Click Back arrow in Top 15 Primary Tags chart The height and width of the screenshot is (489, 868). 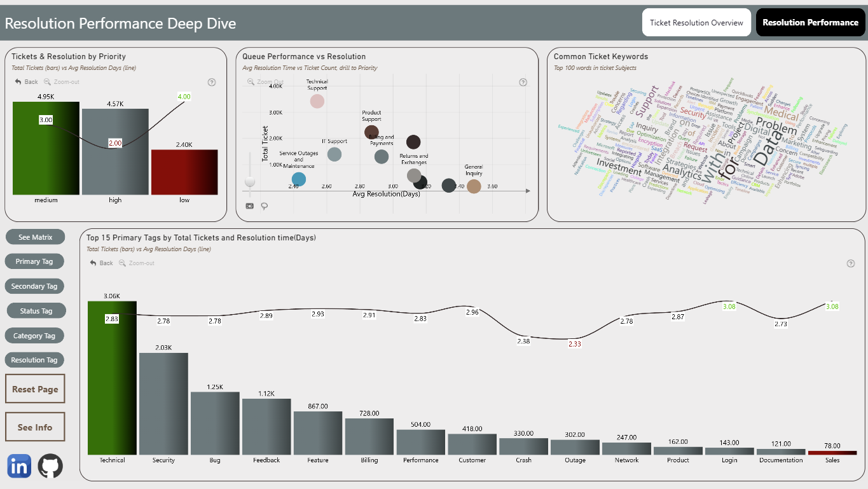(93, 263)
